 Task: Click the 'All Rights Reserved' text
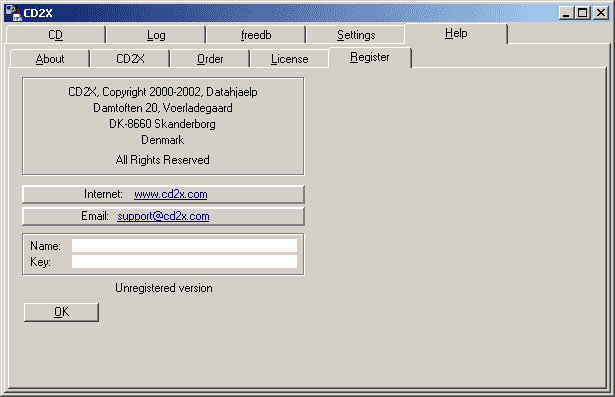(162, 160)
